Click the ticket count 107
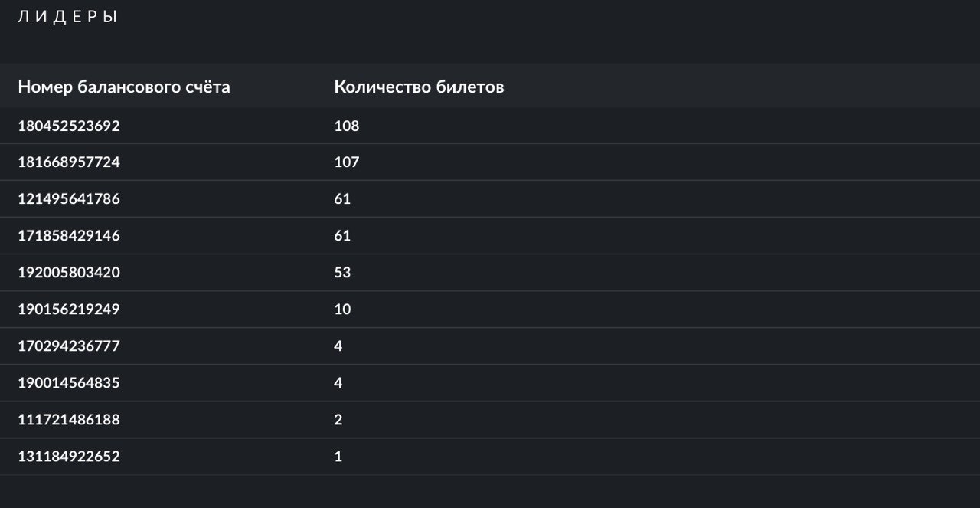The image size is (980, 508). click(347, 162)
